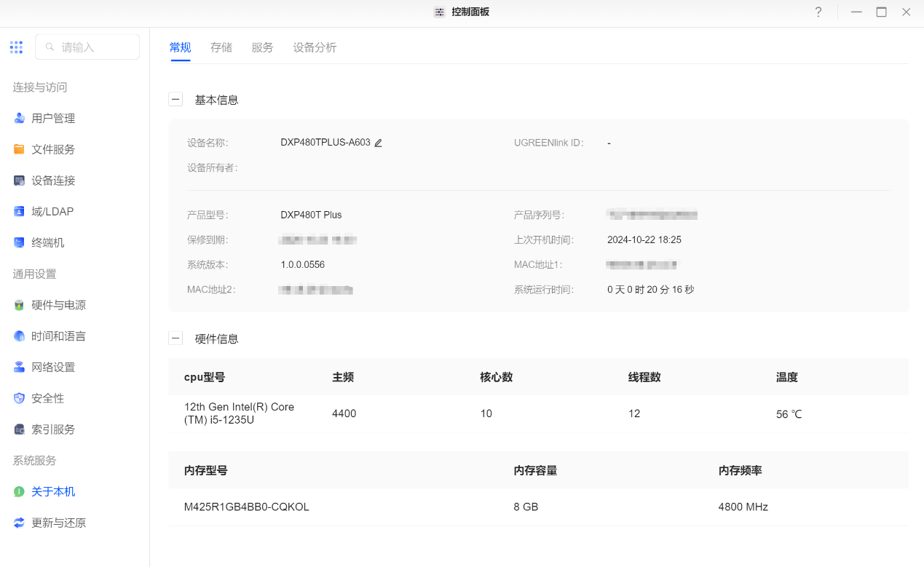
Task: Click the help question mark icon
Action: coord(818,12)
